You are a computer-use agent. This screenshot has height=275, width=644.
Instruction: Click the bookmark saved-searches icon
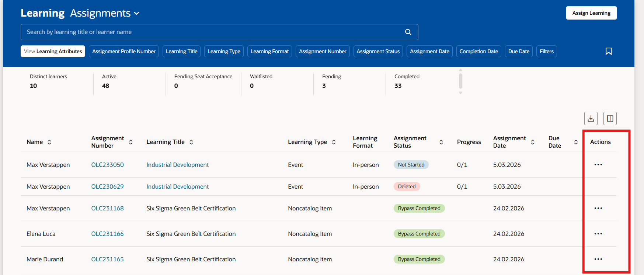pyautogui.click(x=609, y=51)
